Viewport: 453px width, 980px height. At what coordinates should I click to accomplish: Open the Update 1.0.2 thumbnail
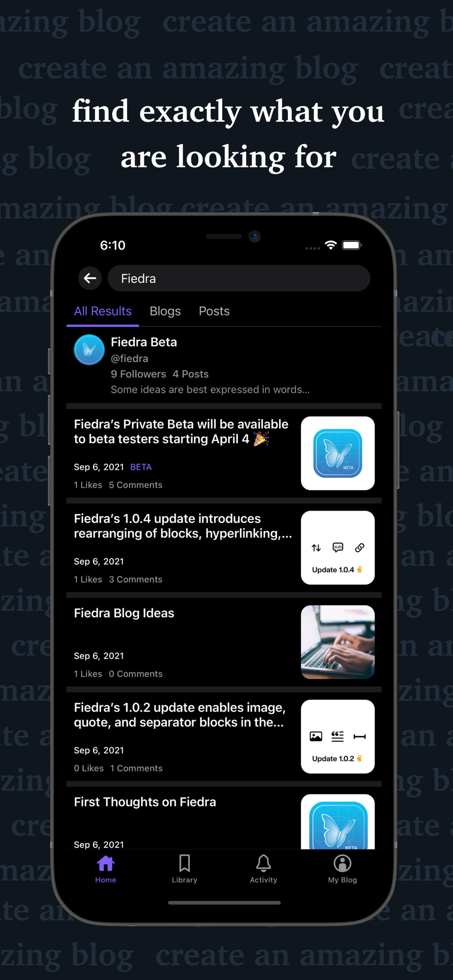(x=338, y=736)
